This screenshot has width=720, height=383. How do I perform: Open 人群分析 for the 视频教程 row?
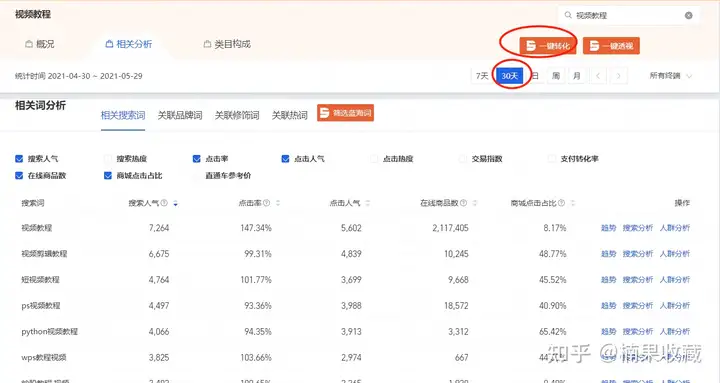pos(675,228)
